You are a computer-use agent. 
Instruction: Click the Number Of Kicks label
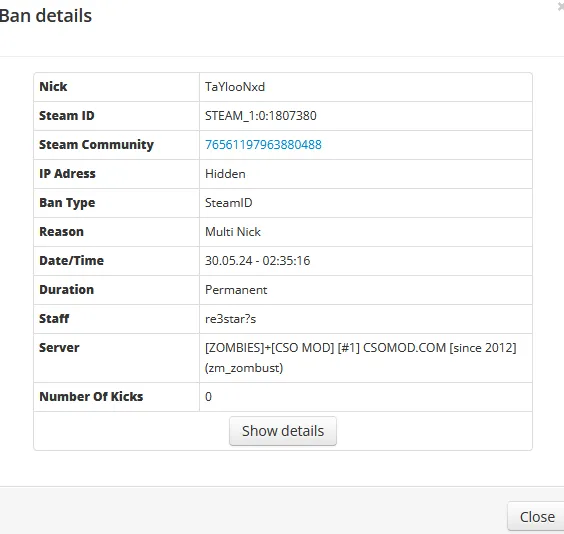click(91, 396)
